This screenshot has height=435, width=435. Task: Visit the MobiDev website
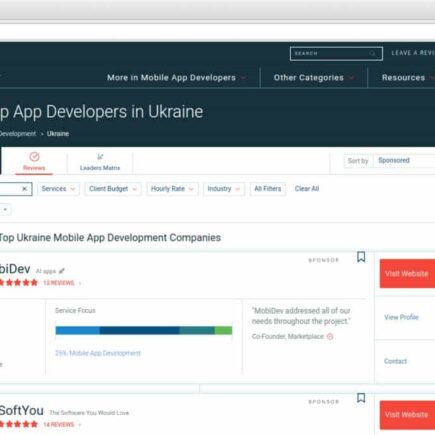(x=407, y=274)
